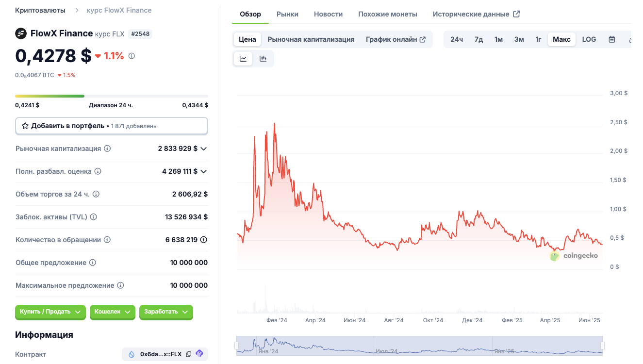Click the 0,4278 $ price value

tap(53, 56)
